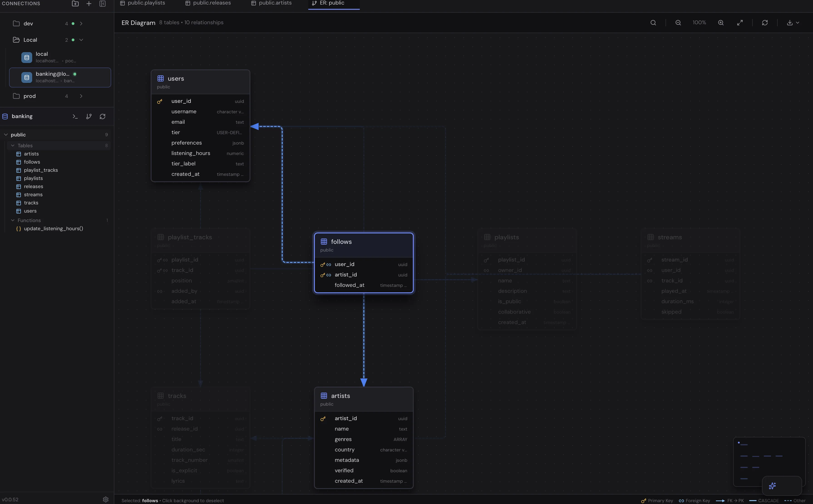Viewport: 813px width, 504px height.
Task: Expand the prod folder in Connections
Action: 81,96
